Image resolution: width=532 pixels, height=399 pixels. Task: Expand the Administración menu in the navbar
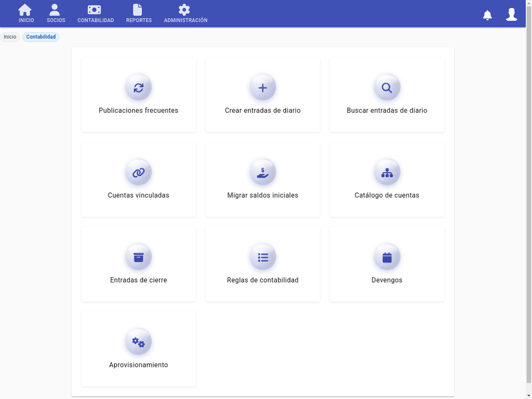[185, 14]
